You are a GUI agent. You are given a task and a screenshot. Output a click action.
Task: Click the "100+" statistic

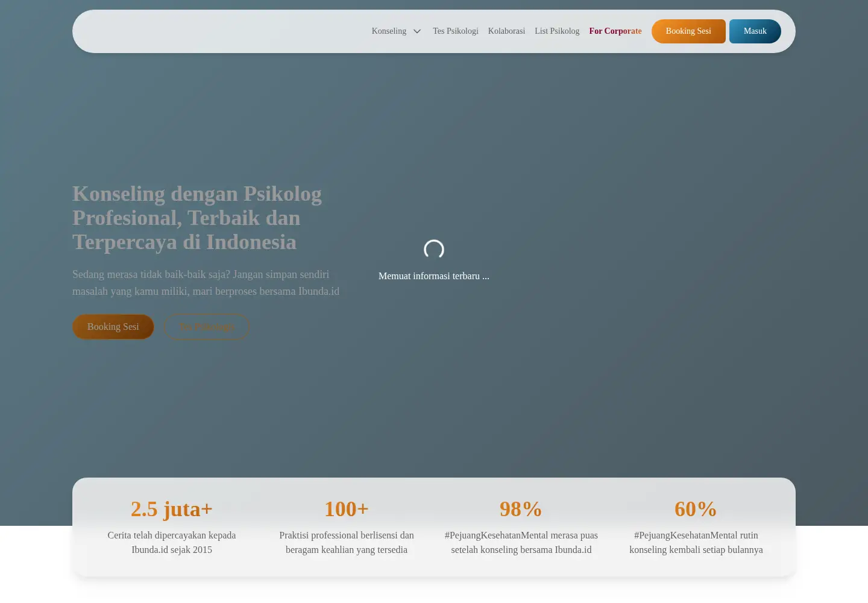click(347, 509)
